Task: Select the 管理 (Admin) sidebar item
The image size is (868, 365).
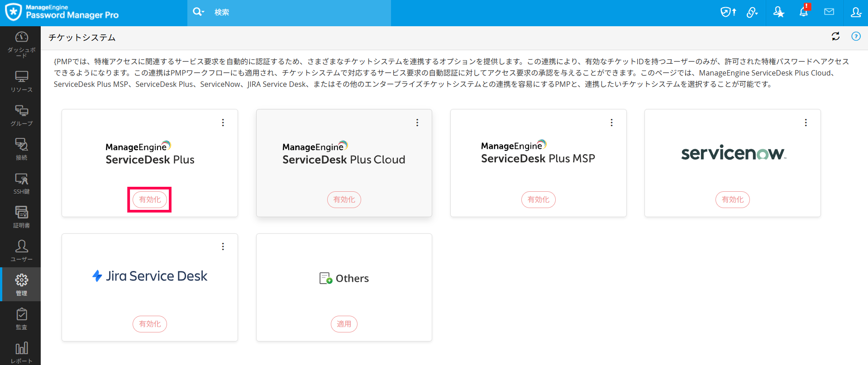Action: tap(21, 284)
